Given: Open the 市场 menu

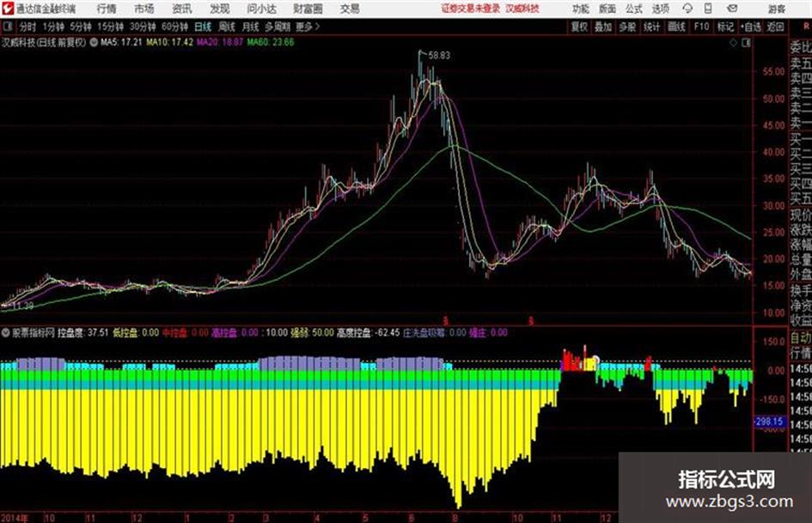Looking at the screenshot, I should 144,9.
